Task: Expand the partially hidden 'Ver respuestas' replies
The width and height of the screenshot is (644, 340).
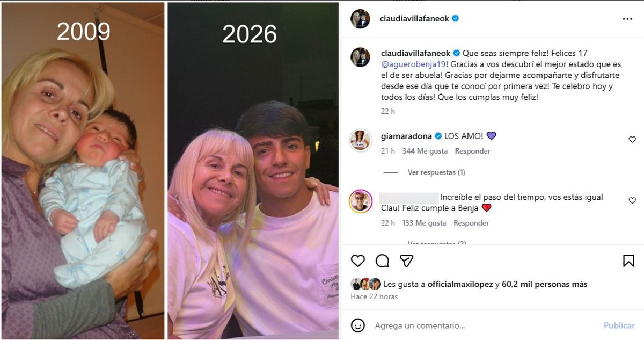Action: click(x=436, y=243)
